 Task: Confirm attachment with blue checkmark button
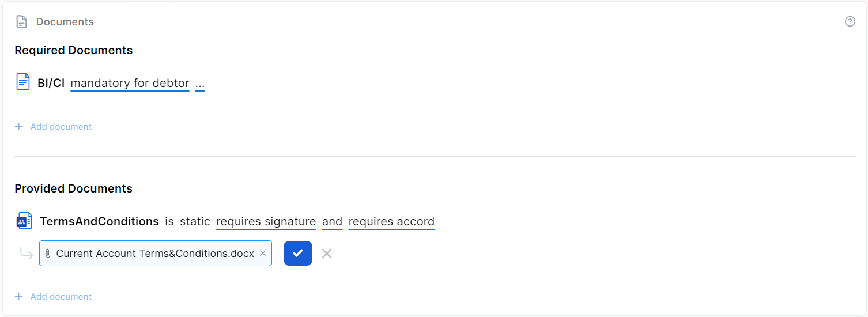click(x=297, y=254)
